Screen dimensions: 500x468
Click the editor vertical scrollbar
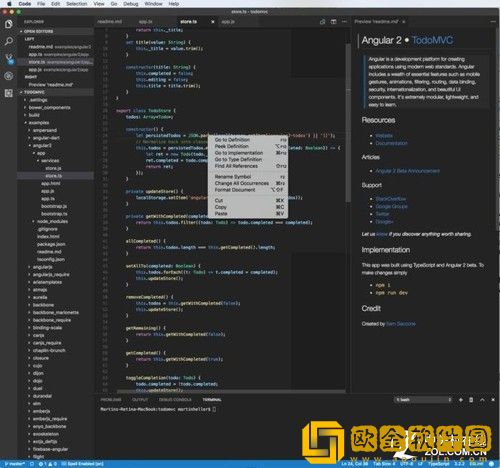[x=348, y=122]
